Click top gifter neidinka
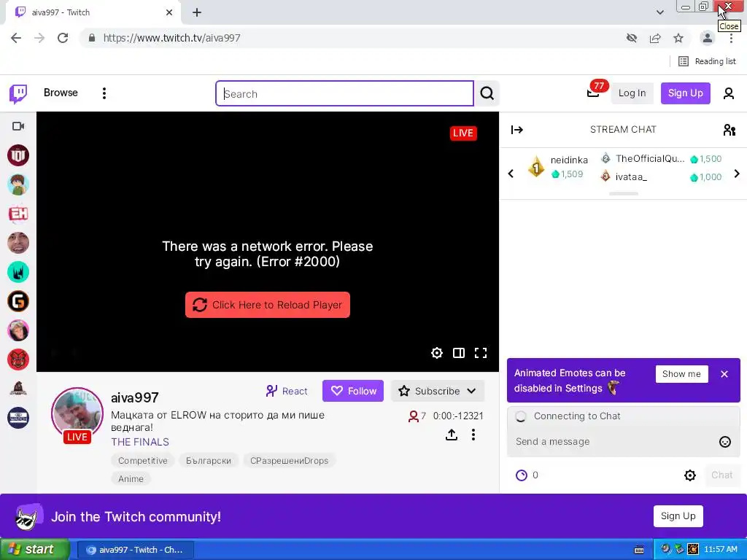Viewport: 747px width, 560px height. coord(569,160)
